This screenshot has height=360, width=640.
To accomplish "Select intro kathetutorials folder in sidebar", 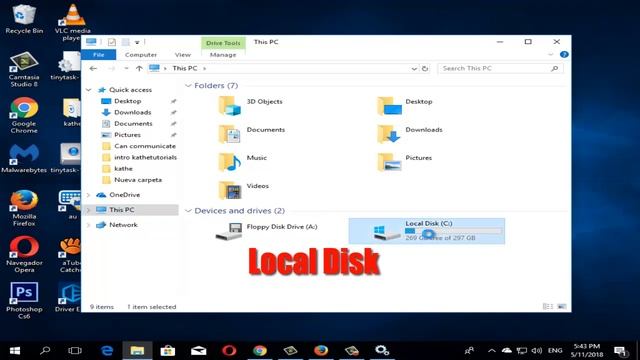I will tap(139, 157).
